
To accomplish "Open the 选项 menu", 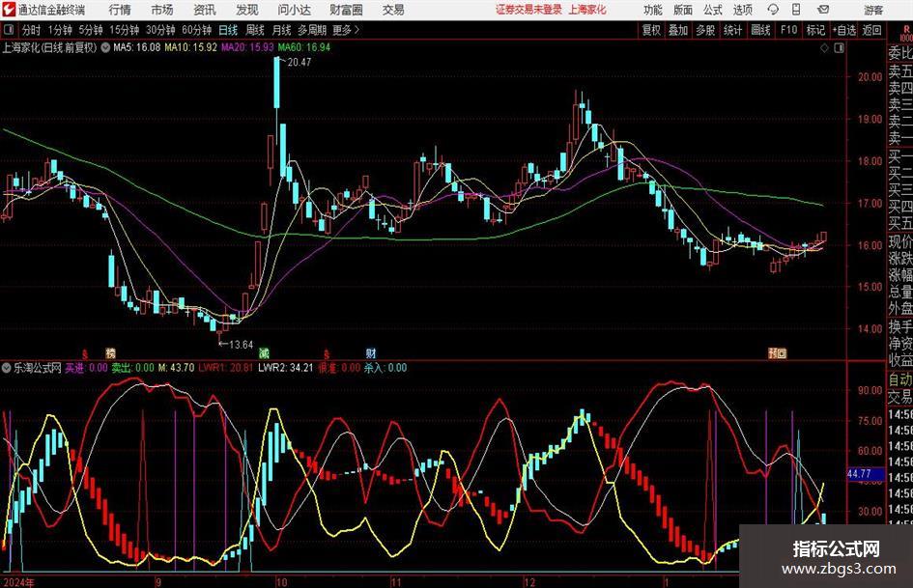I will tap(742, 10).
